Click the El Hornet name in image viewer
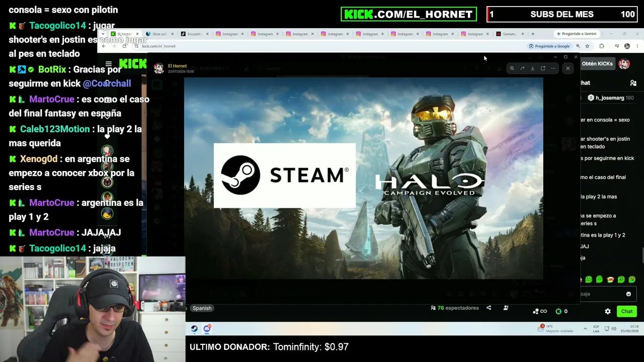The width and height of the screenshot is (644, 362). [x=178, y=66]
